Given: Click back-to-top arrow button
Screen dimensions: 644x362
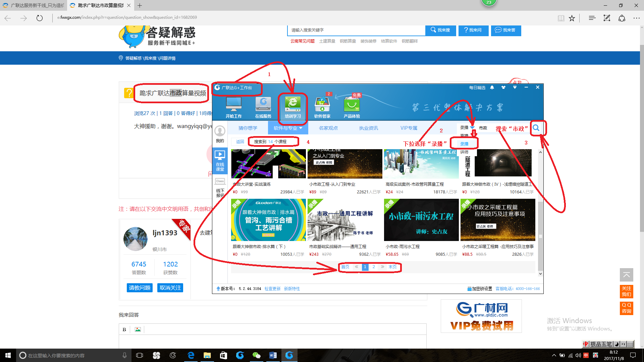Looking at the screenshot, I should coord(626,275).
